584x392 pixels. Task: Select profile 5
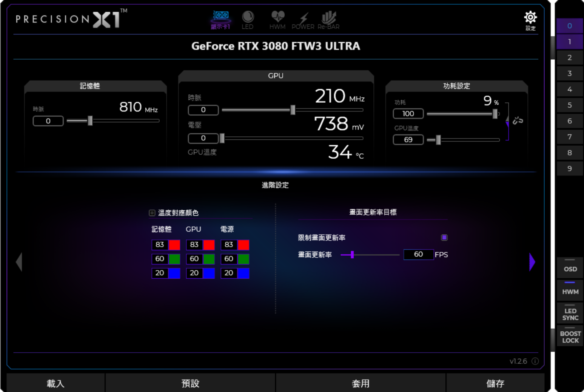pos(570,105)
